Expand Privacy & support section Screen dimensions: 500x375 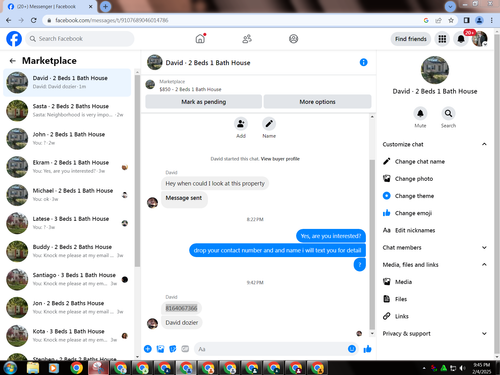(484, 333)
